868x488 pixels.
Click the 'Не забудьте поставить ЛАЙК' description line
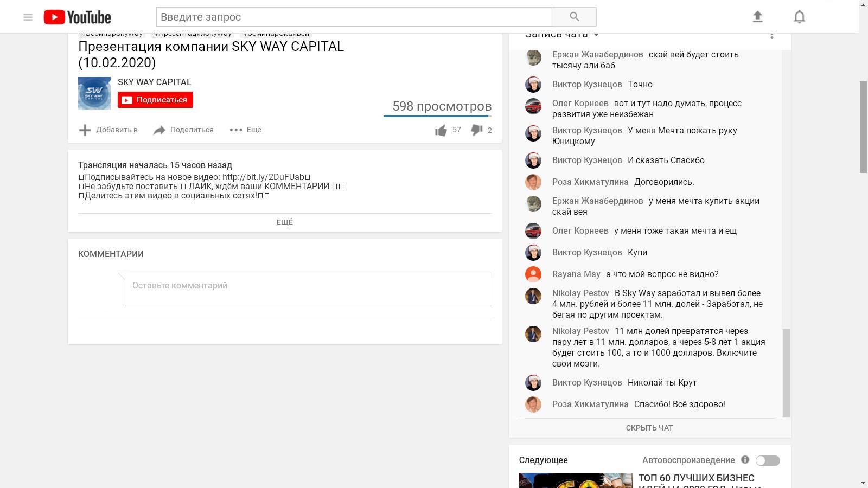212,186
